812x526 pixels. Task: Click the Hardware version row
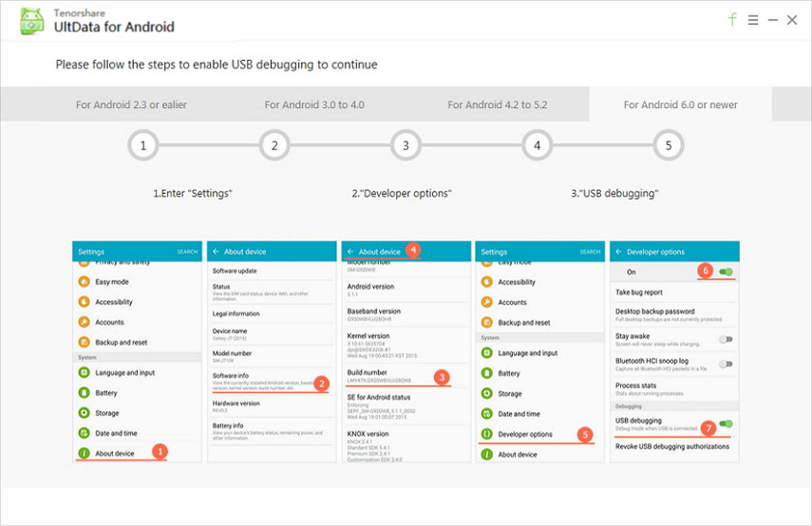(x=272, y=406)
